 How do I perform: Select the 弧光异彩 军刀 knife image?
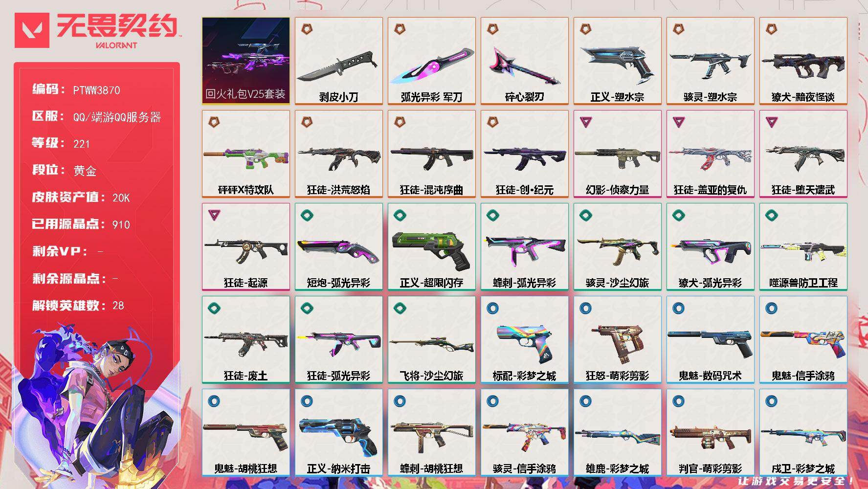tap(431, 67)
